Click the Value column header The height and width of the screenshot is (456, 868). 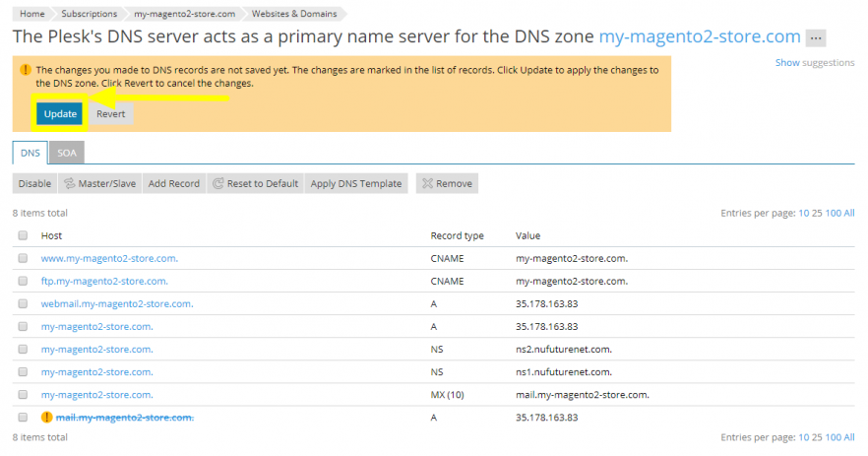pos(528,235)
